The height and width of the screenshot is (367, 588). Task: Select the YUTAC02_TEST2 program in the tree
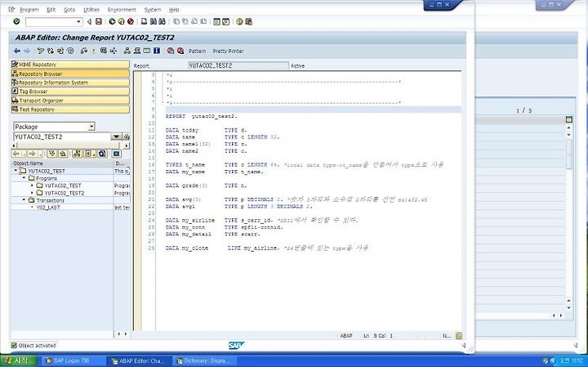[x=65, y=193]
